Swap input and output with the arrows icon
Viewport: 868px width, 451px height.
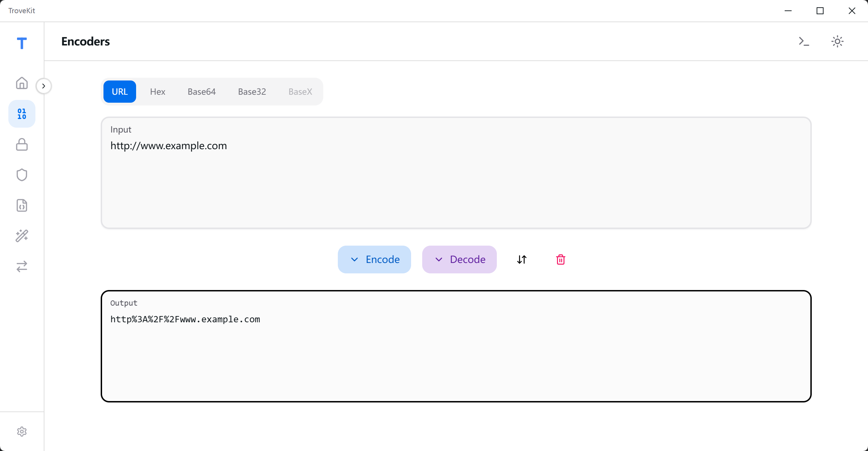[x=521, y=259]
